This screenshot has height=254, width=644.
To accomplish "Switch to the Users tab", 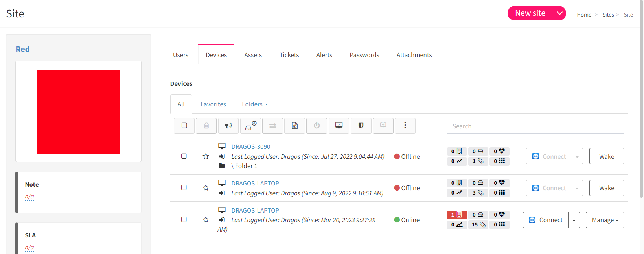I will 181,55.
